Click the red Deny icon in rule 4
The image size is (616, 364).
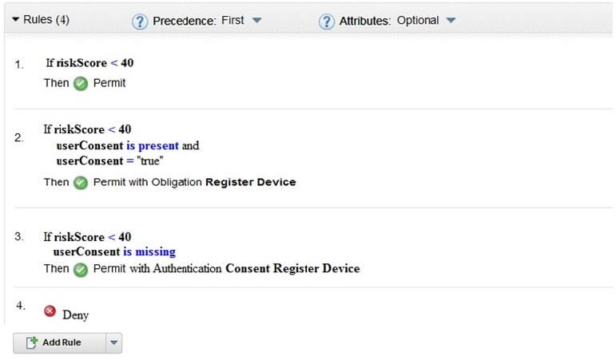[50, 312]
